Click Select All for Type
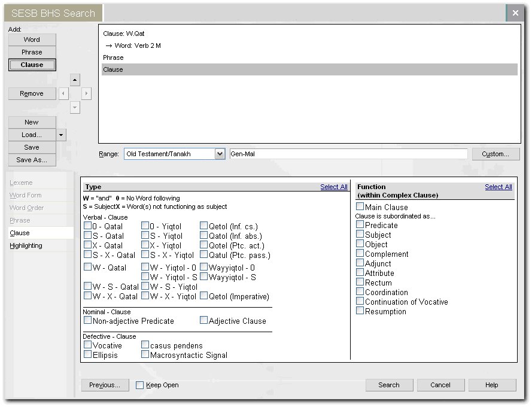 (x=334, y=187)
